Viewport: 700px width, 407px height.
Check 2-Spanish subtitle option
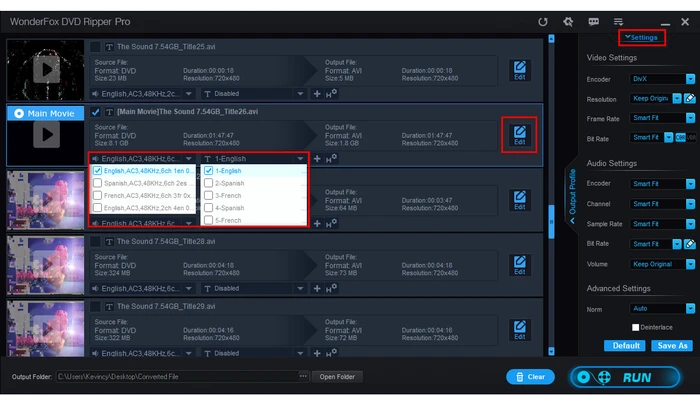pyautogui.click(x=208, y=183)
